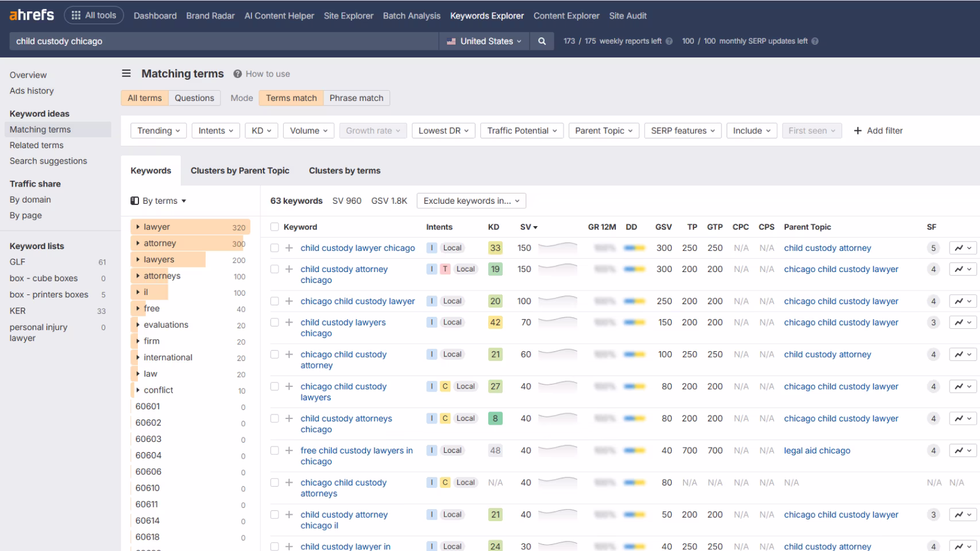Check the chicago child custody attorney row checkbox
Image resolution: width=980 pixels, height=551 pixels.
[x=275, y=355]
